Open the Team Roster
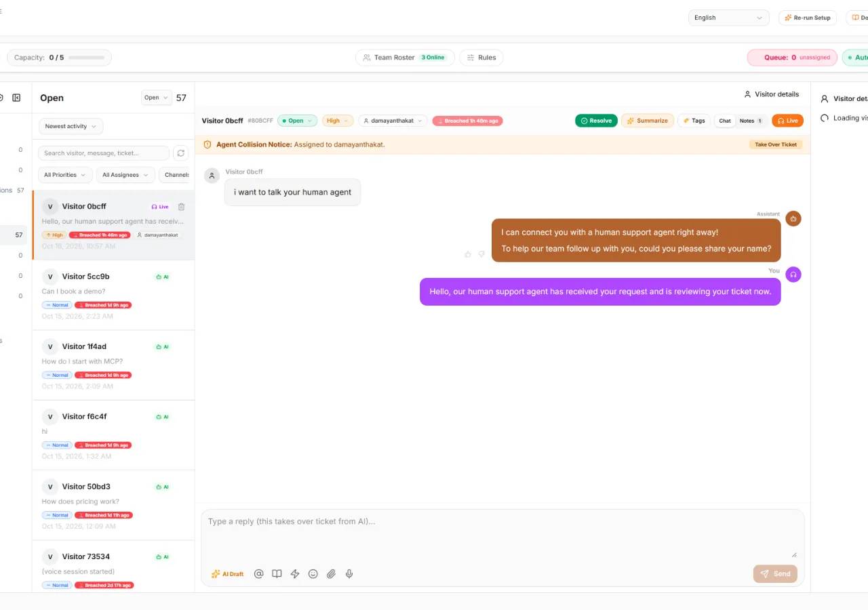The image size is (868, 610). 404,58
